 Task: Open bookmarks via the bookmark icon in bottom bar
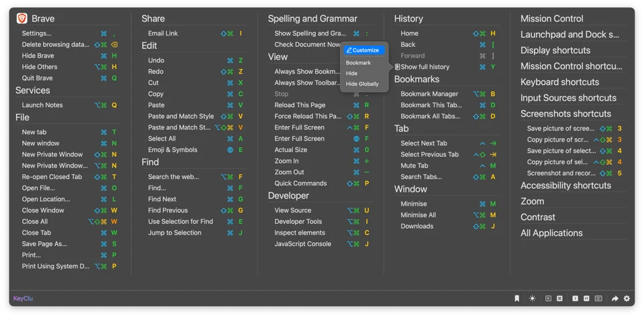(517, 298)
